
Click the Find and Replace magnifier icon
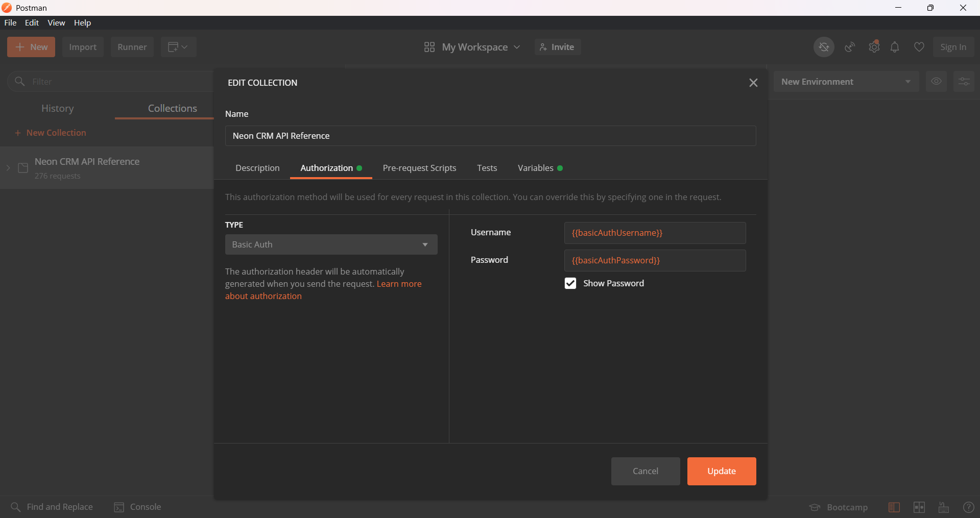(16, 507)
